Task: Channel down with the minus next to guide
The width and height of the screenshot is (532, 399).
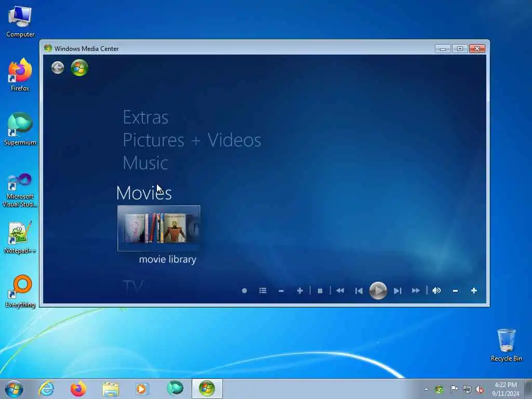Action: (x=281, y=291)
